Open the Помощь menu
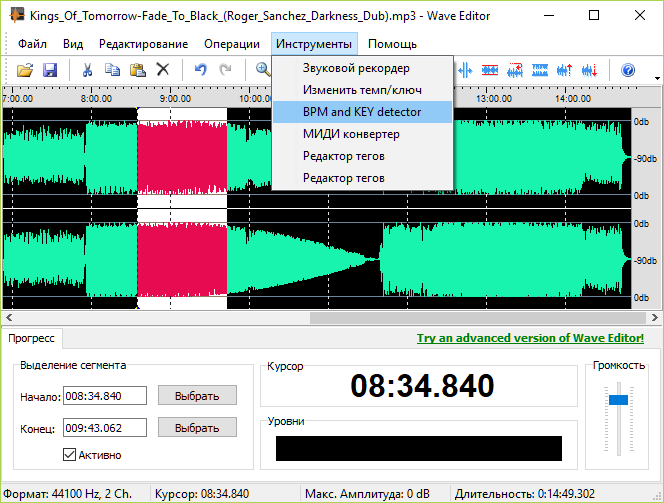This screenshot has width=664, height=503. tap(392, 44)
